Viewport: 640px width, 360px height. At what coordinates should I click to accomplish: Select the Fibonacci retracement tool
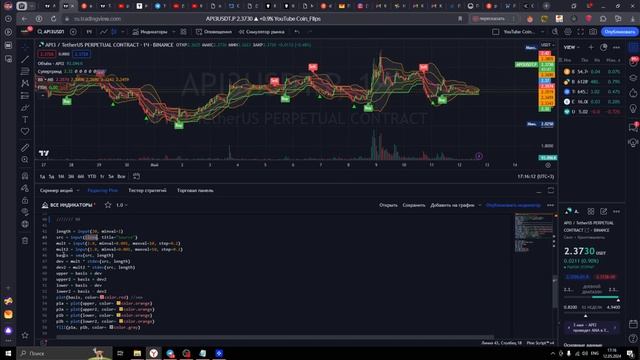pos(25,71)
